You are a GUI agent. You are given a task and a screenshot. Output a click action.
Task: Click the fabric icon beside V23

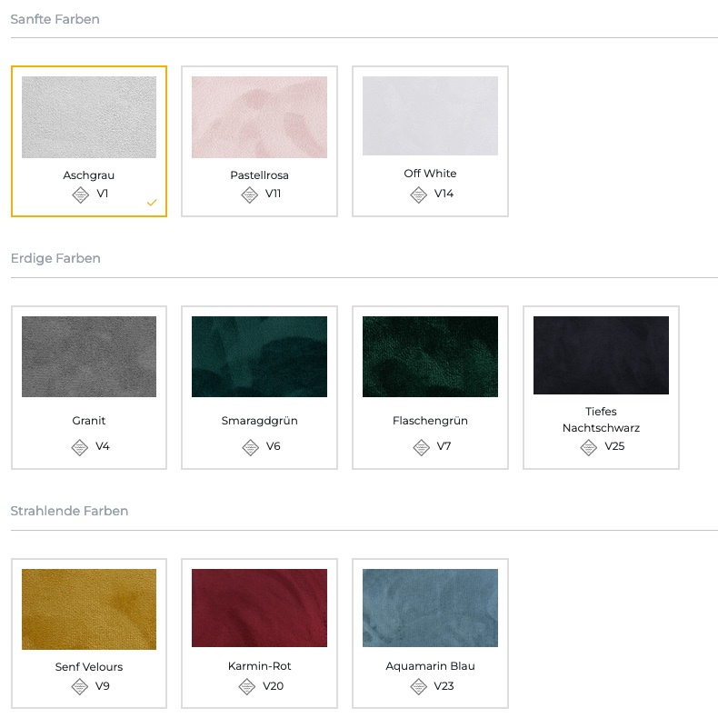418,687
